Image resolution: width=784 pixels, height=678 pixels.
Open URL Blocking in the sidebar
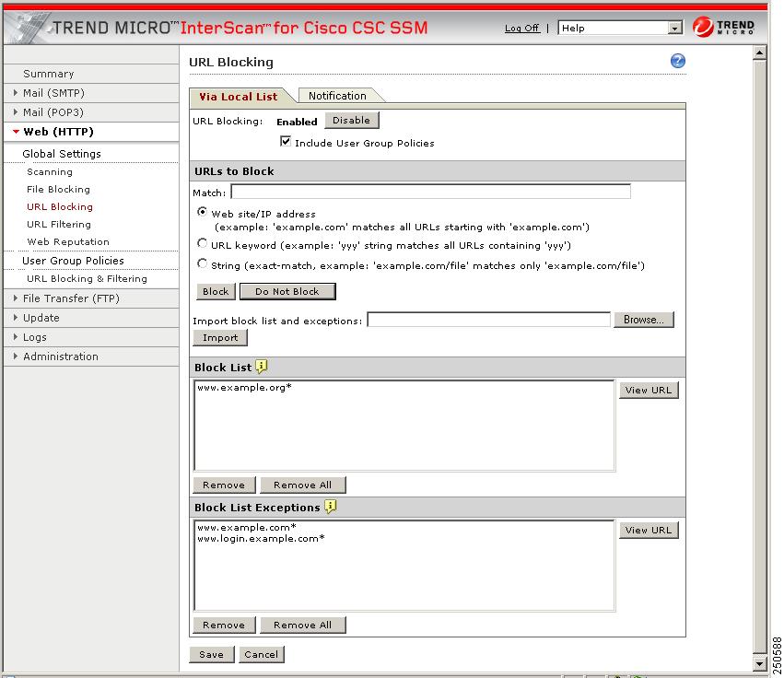(60, 207)
